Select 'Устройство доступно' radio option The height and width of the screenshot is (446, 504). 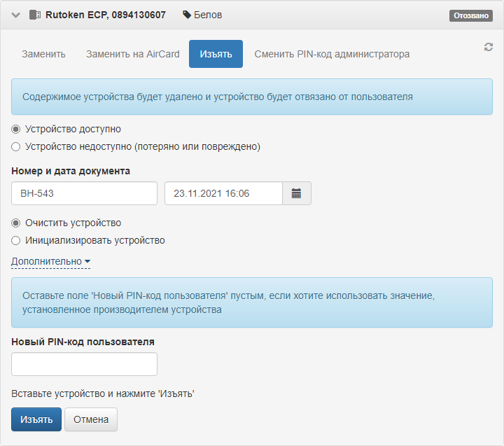[x=16, y=130]
